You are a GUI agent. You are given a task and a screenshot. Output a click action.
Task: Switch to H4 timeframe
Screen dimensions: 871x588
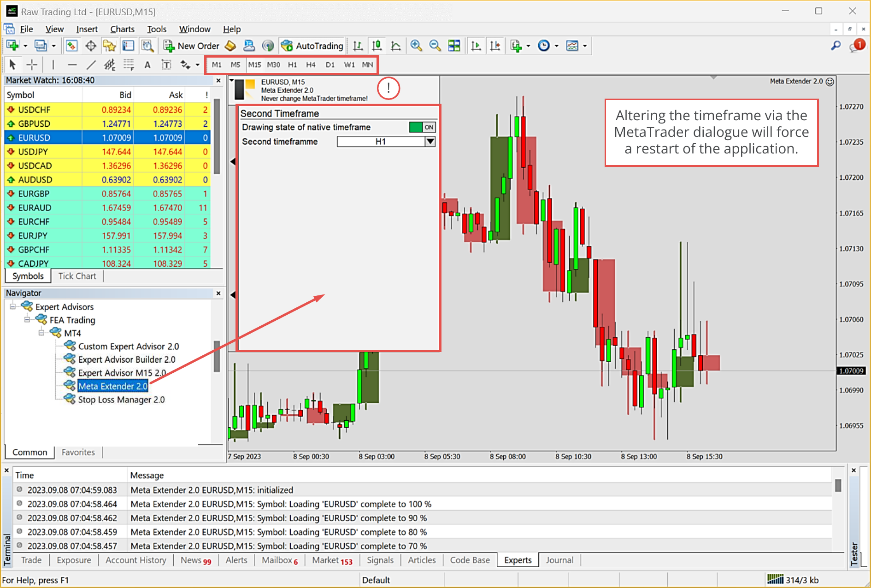tap(311, 65)
